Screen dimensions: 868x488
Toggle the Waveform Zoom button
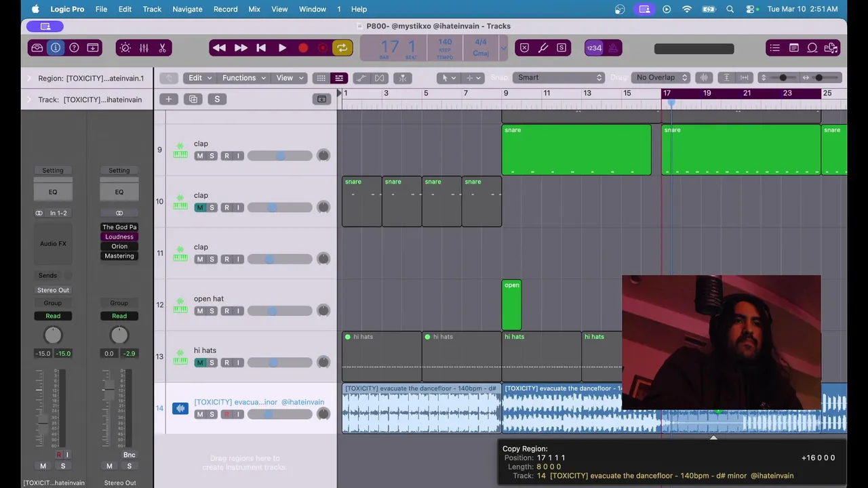click(x=705, y=78)
